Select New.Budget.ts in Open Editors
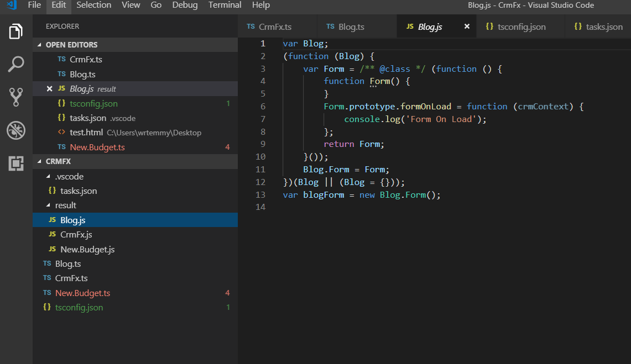The height and width of the screenshot is (364, 631). point(135,147)
